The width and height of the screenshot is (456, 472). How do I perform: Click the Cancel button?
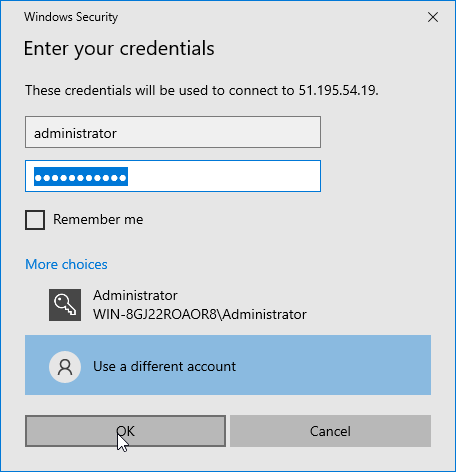(x=330, y=431)
